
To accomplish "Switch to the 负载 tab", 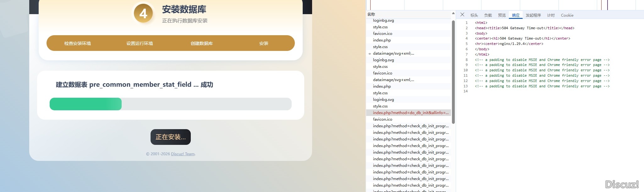I will 488,15.
